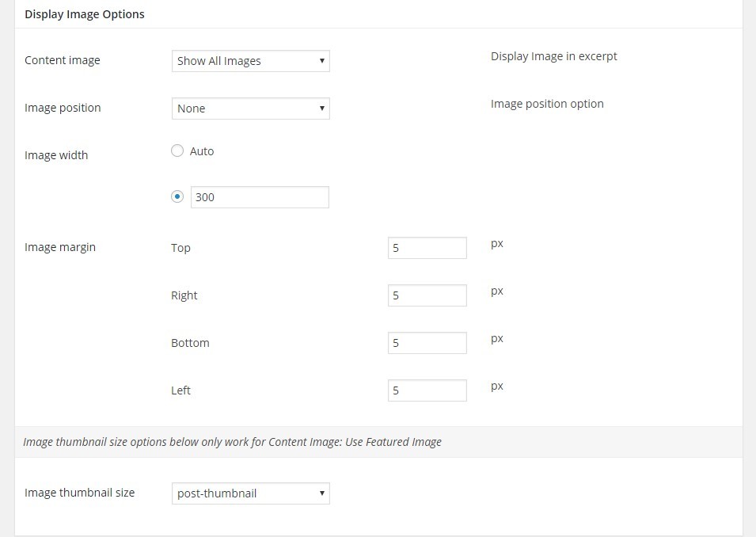Click the Image position label
Viewport: 756px width, 537px height.
pyautogui.click(x=63, y=108)
